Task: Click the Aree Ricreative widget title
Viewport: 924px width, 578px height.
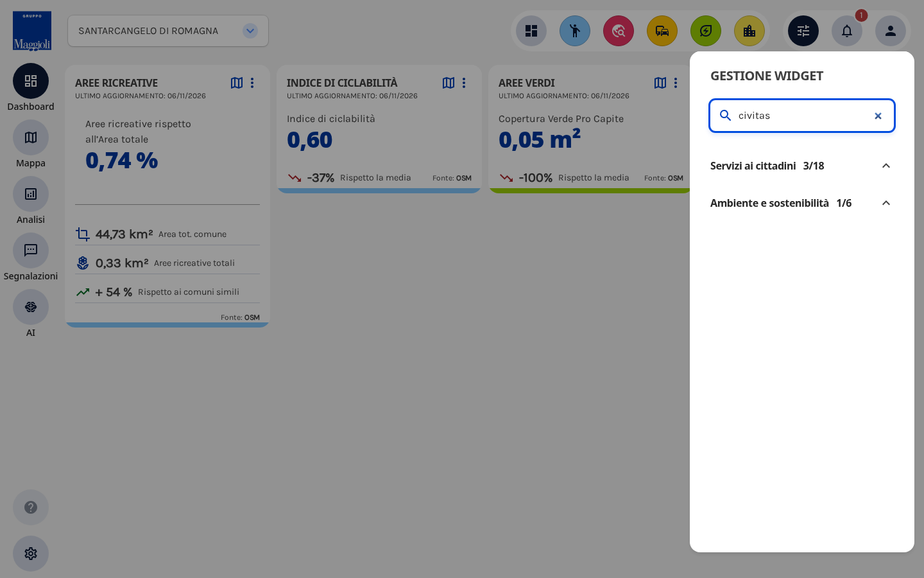Action: [x=116, y=83]
